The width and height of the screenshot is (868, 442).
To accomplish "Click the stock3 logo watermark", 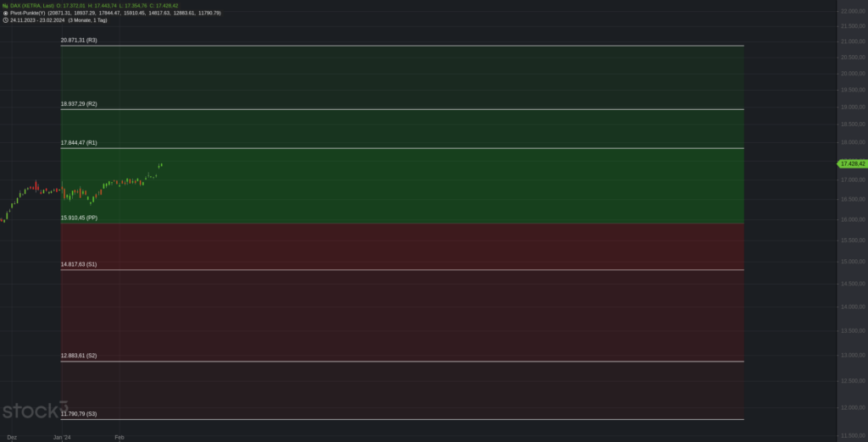I will (34, 410).
